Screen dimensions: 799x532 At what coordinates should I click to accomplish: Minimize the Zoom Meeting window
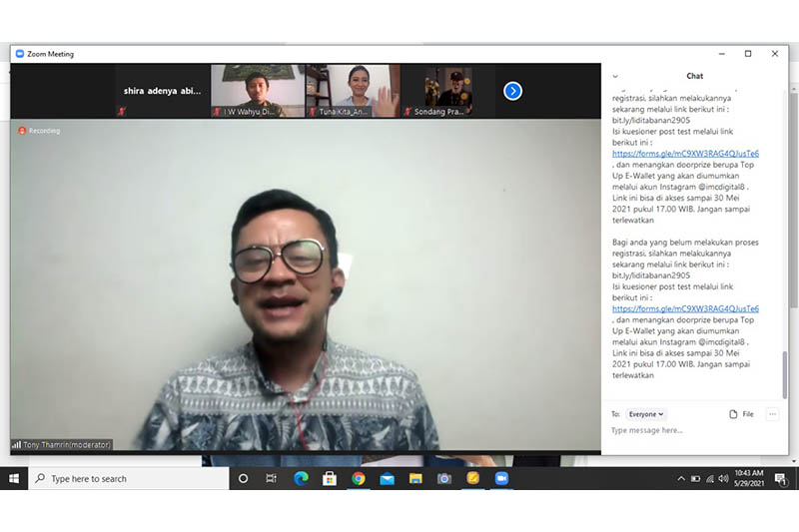pos(721,54)
